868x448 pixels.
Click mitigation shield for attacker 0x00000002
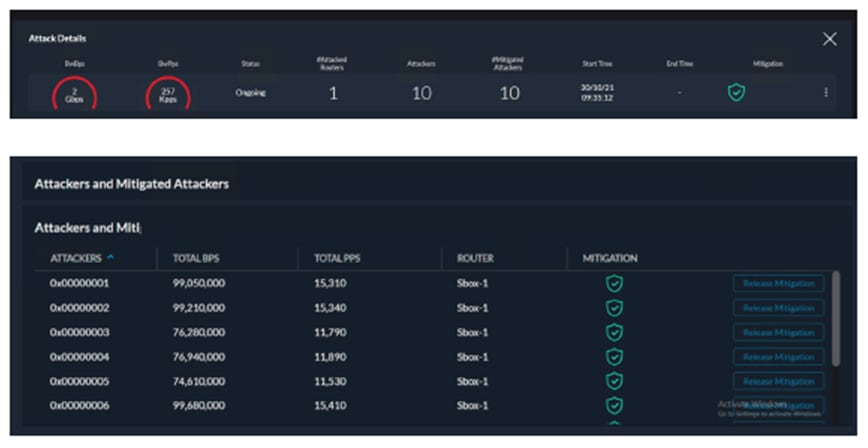614,308
